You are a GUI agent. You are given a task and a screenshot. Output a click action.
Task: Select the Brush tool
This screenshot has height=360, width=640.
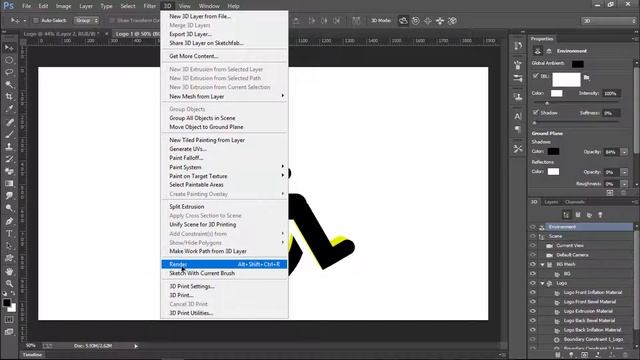pyautogui.click(x=9, y=134)
